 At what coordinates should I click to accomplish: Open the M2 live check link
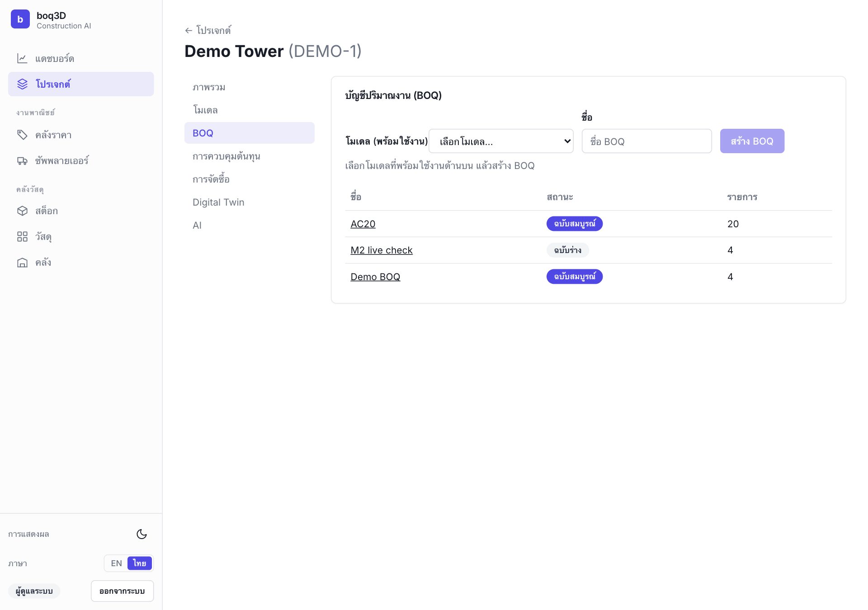(x=381, y=250)
